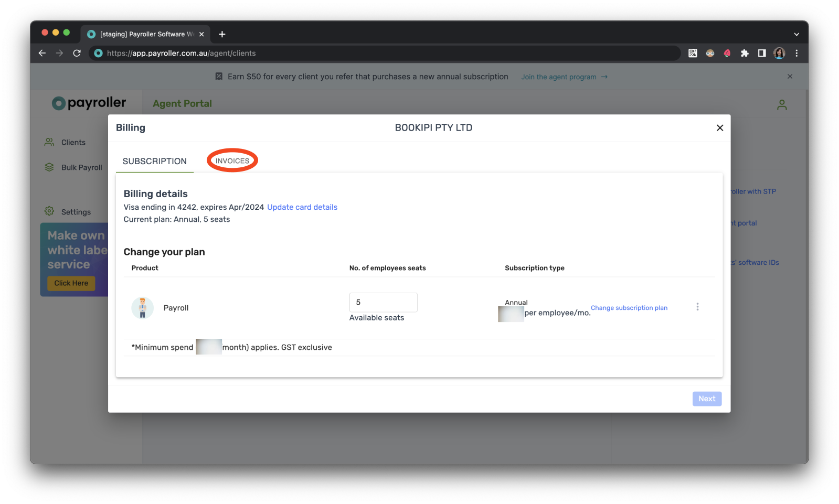Close the Payroller Software browser tab
The height and width of the screenshot is (504, 839).
click(x=201, y=34)
